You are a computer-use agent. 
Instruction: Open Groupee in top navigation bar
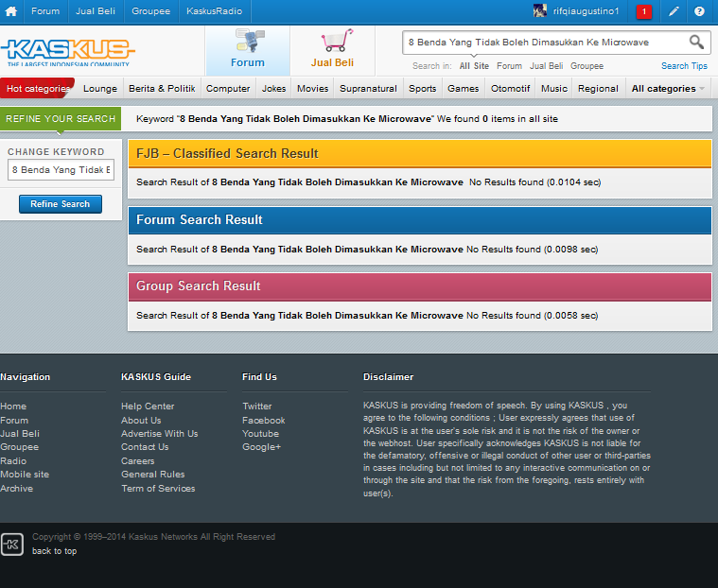click(150, 11)
